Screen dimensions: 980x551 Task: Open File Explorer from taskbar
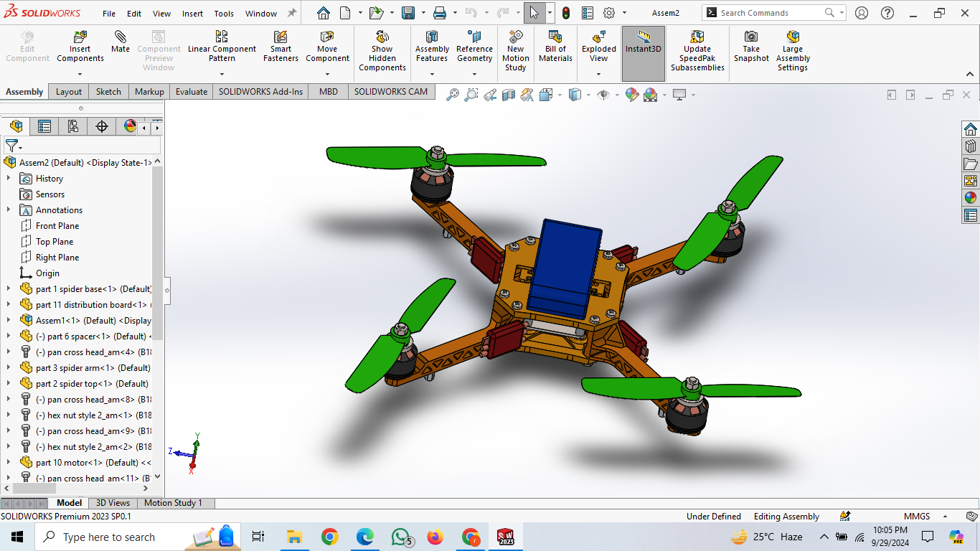click(x=294, y=537)
